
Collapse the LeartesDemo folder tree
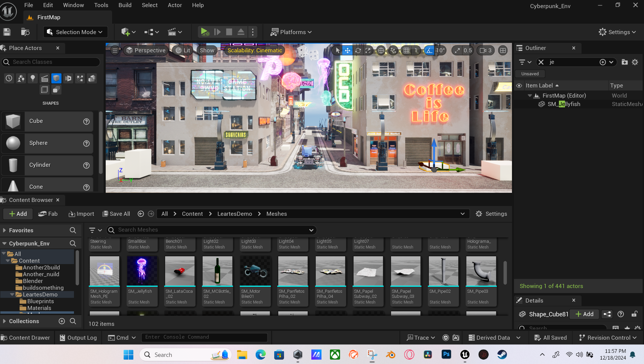coord(12,294)
